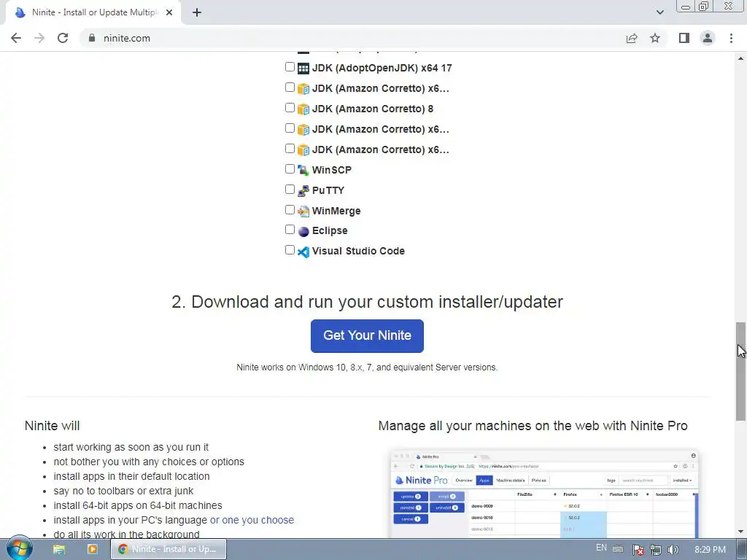Click the Amazon Corretto 8 box icon
This screenshot has height=560, width=747.
point(303,109)
